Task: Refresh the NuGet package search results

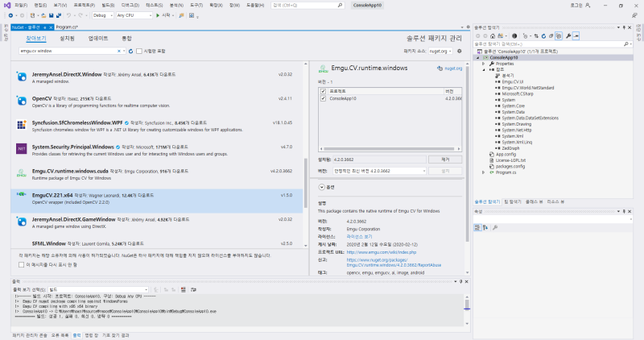Action: coord(130,51)
